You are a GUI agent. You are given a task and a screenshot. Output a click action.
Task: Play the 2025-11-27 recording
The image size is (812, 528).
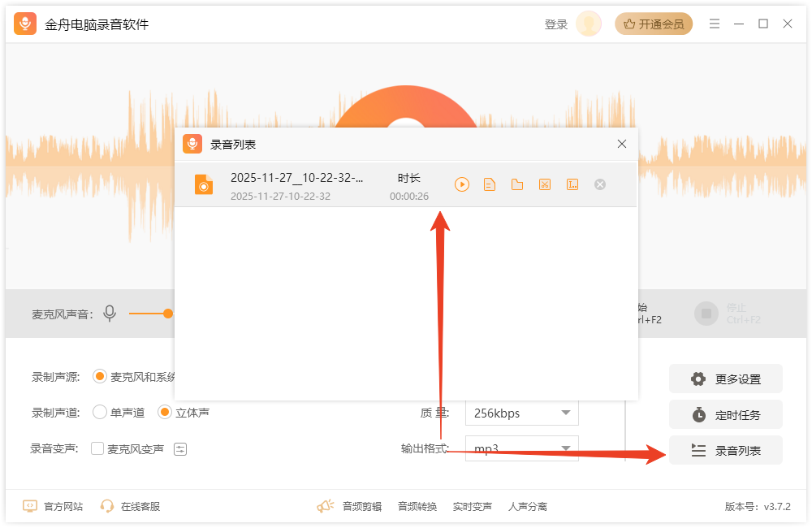pyautogui.click(x=462, y=184)
